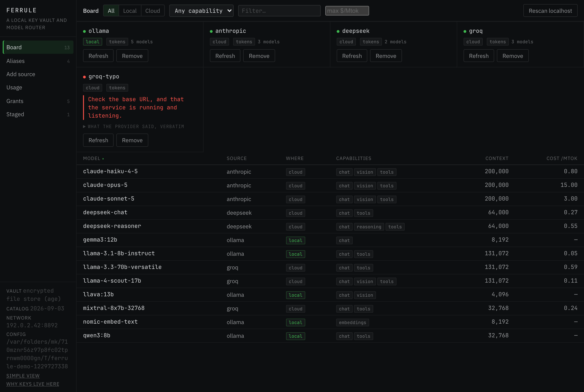Click the green status dot beside anthropic
Screen dimensions: 584x392
pyautogui.click(x=211, y=31)
